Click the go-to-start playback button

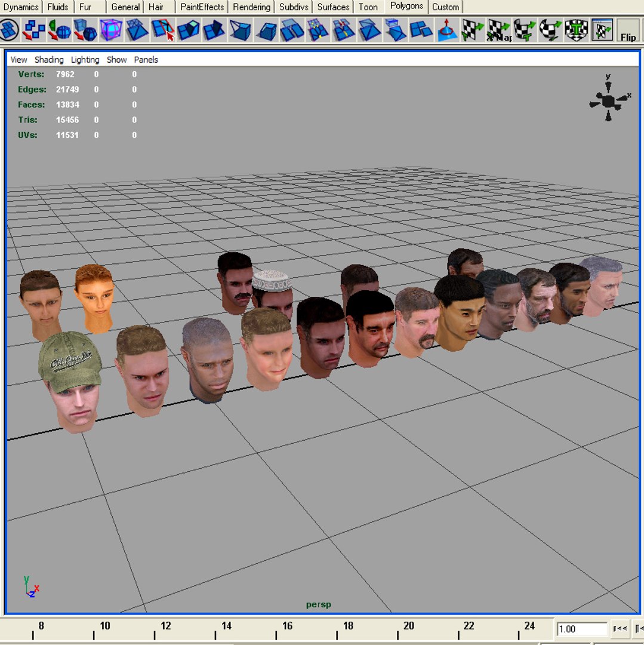(x=620, y=628)
